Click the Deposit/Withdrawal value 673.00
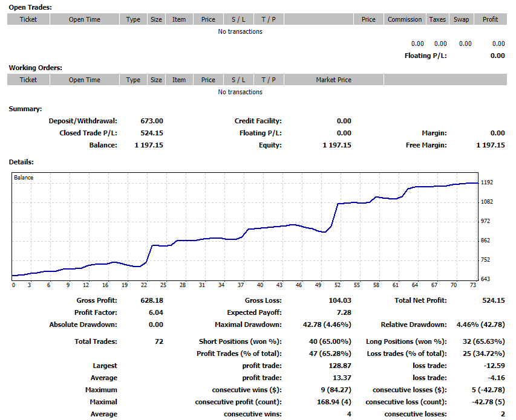 (151, 121)
